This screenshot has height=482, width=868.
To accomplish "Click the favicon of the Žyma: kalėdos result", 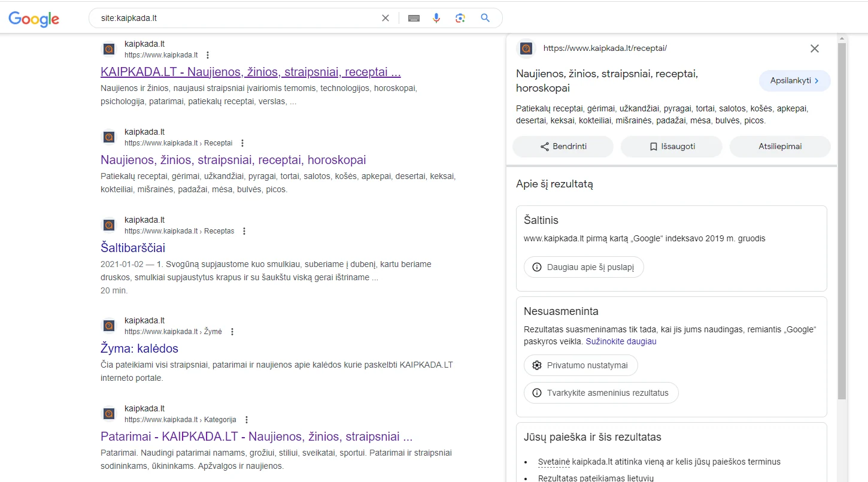I will pos(109,326).
